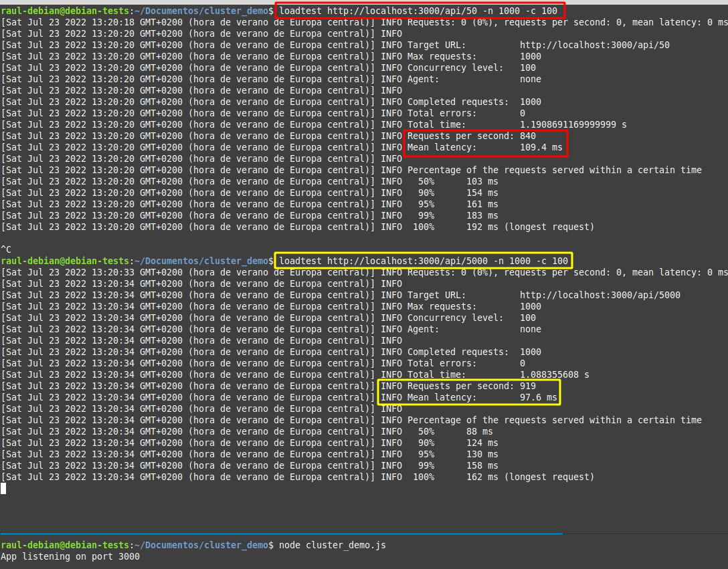
Task: Click the blue divider line between terminal panes
Action: point(281,534)
